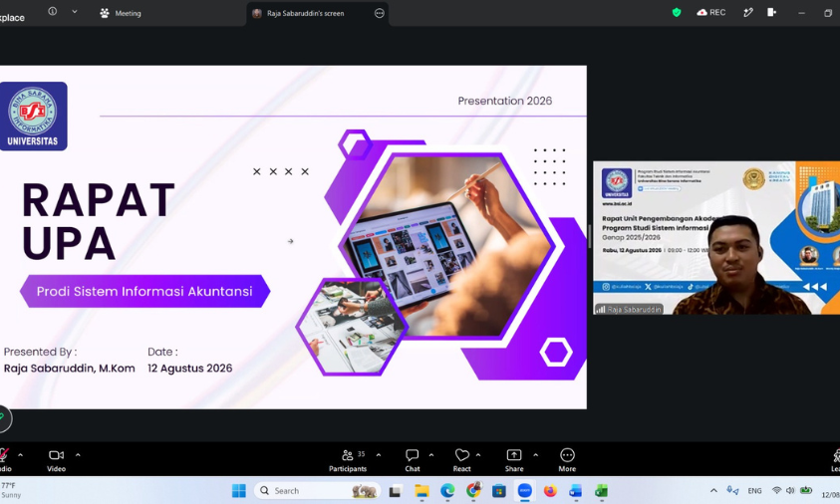Open the Windows Start menu

(238, 491)
